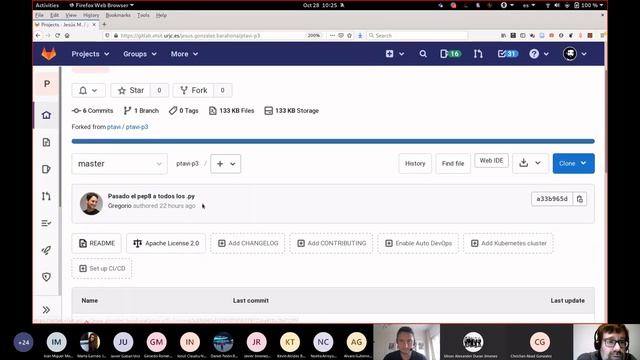Click Enable Auto DevOps
This screenshot has width=640, height=360.
point(418,243)
